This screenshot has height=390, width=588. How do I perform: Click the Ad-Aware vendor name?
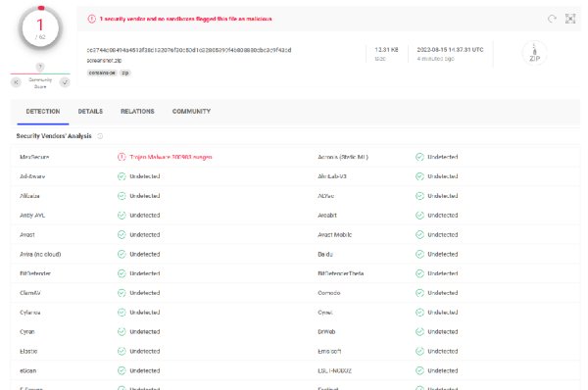click(x=32, y=176)
